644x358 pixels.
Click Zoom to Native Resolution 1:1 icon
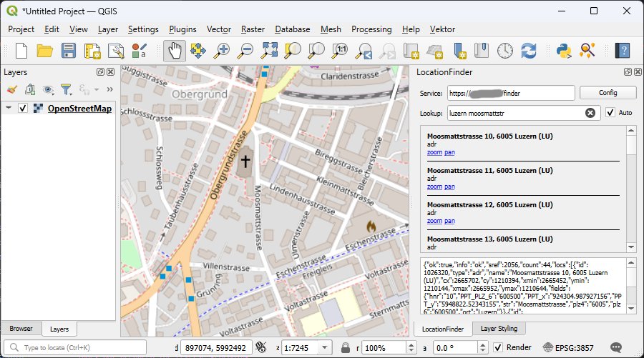click(341, 51)
